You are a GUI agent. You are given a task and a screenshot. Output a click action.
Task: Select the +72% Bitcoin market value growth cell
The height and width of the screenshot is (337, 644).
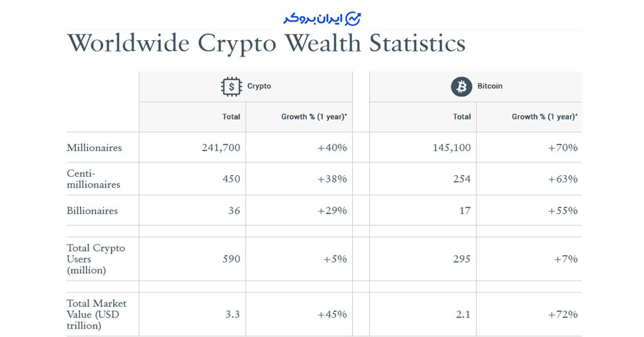click(562, 314)
